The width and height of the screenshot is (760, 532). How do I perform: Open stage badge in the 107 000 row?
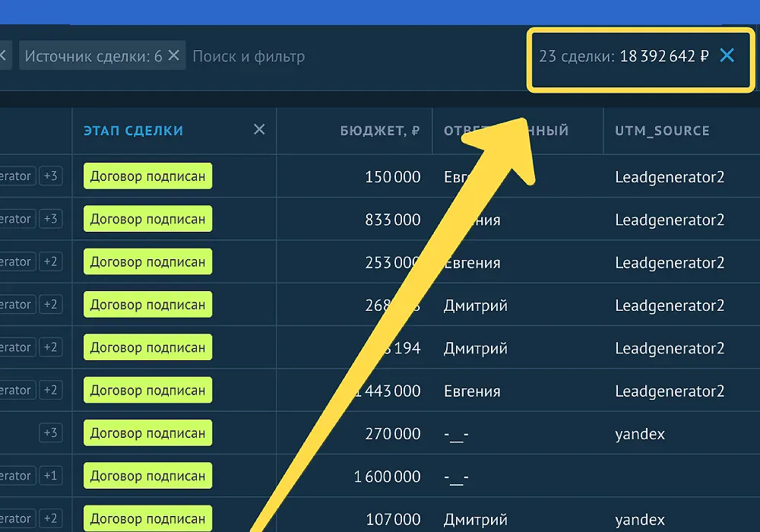click(x=148, y=518)
